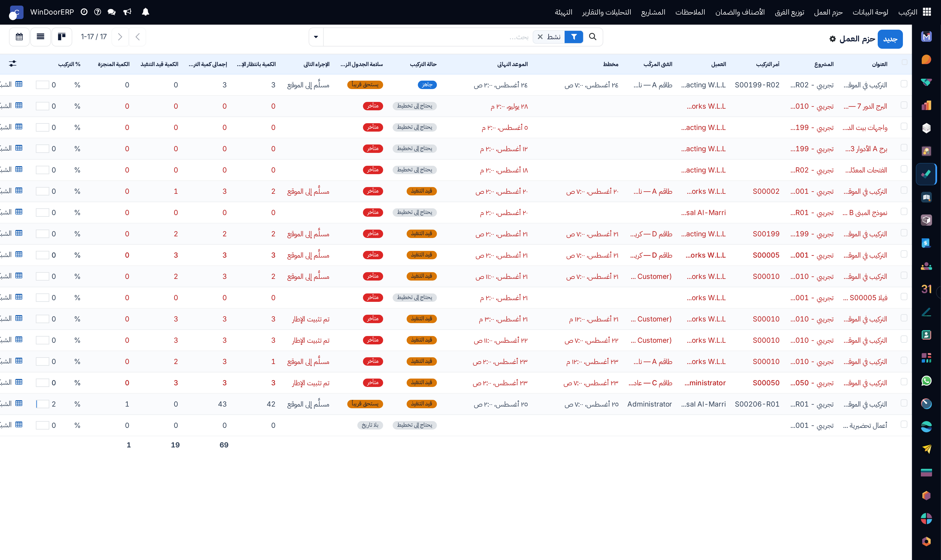
Task: Select checkbox for row نموذج المبنى B
Action: point(904,212)
